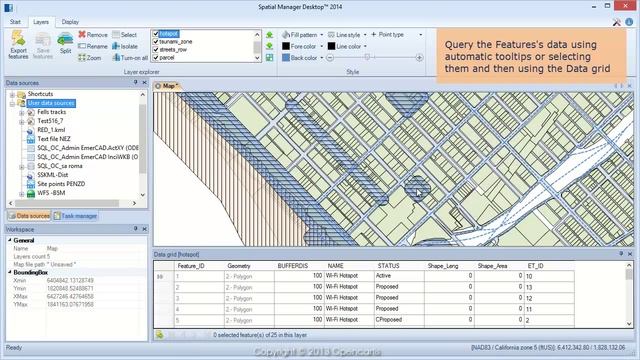Select RED_1.kml in data sources tree
The height and width of the screenshot is (360, 640).
51,130
